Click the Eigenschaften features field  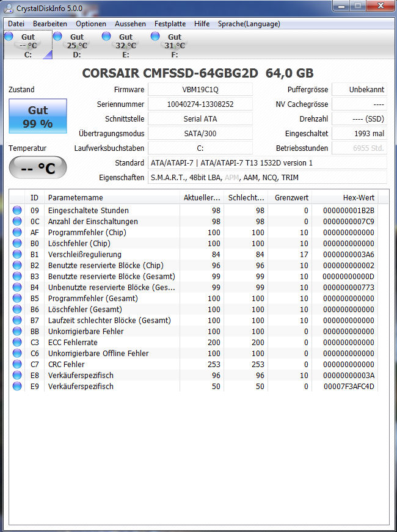tap(268, 178)
